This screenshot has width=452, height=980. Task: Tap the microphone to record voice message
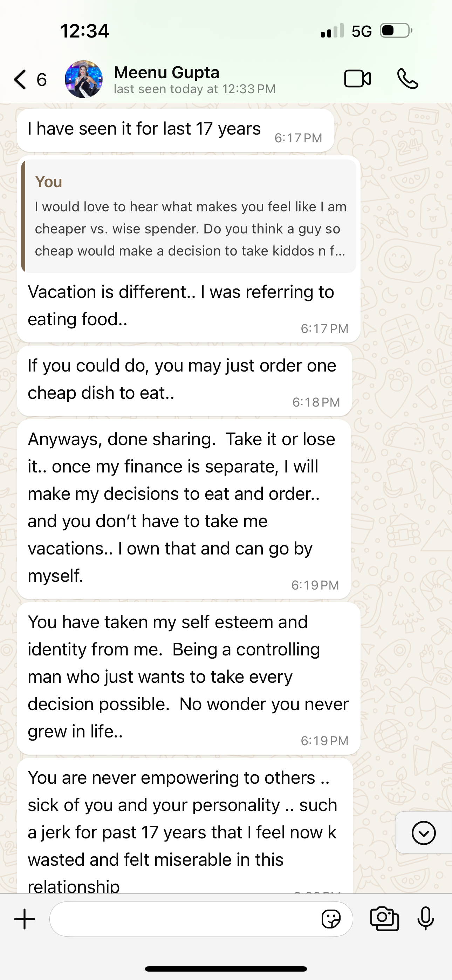pos(425,919)
